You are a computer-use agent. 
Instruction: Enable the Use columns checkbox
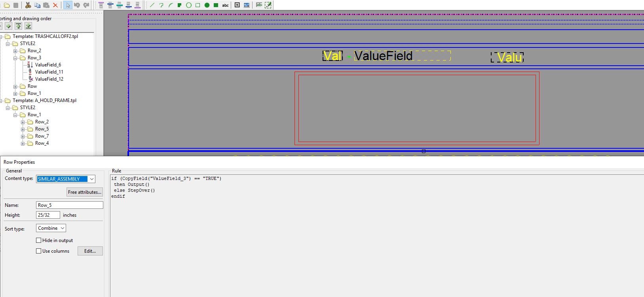[39, 251]
